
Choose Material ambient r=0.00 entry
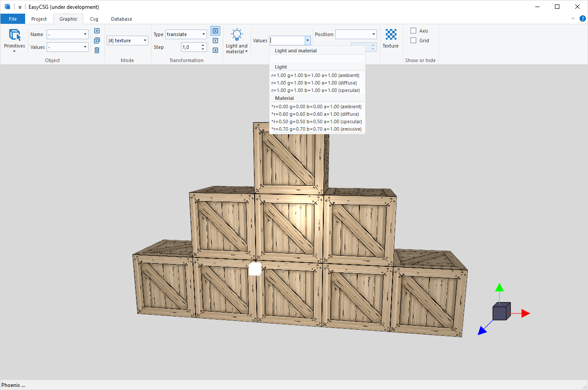tap(317, 107)
